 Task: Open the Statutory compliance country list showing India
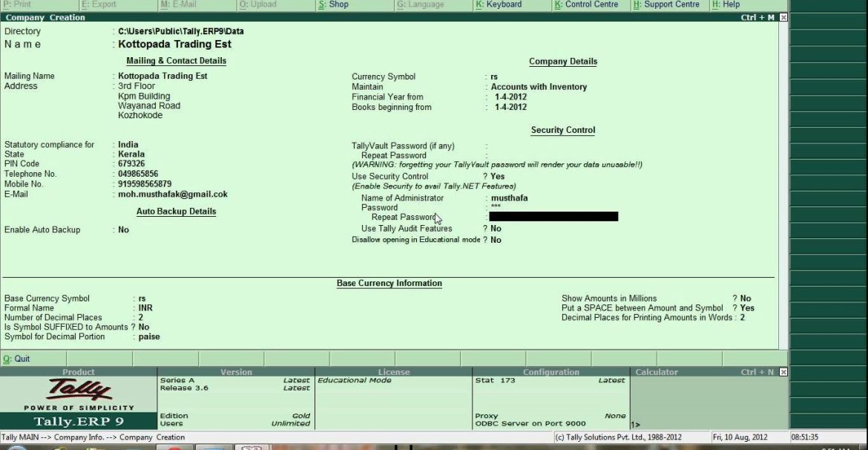pyautogui.click(x=128, y=145)
